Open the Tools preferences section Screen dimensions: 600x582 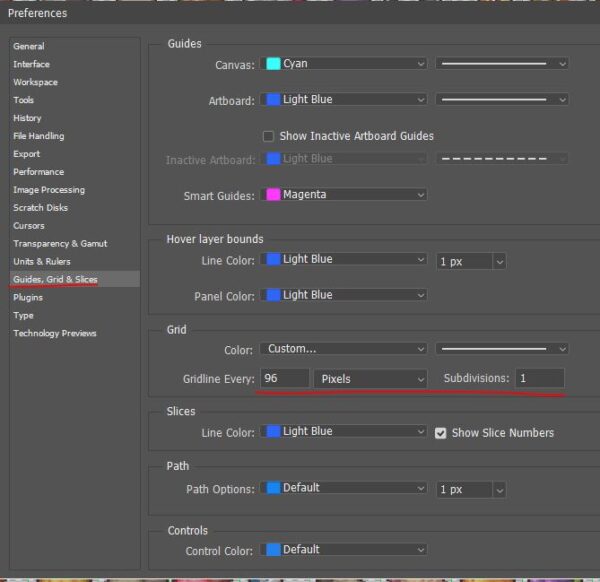[23, 100]
